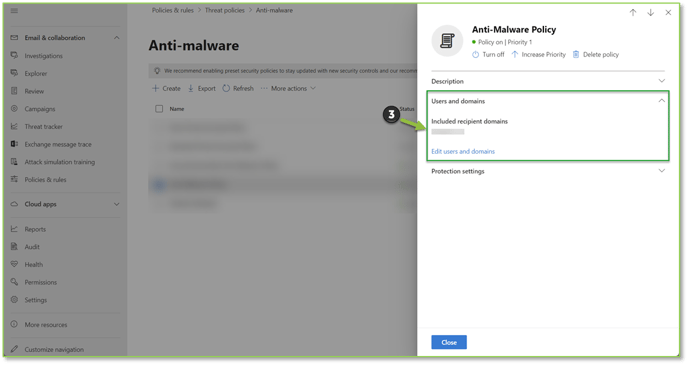The width and height of the screenshot is (688, 365).
Task: Click the Increase Priority arrow icon
Action: click(515, 54)
